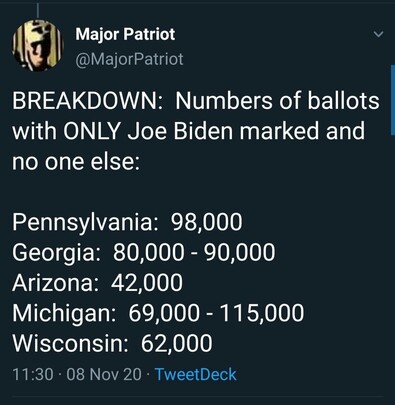Click the 11:30 time in timestamp
The width and height of the screenshot is (395, 405).
(x=33, y=374)
